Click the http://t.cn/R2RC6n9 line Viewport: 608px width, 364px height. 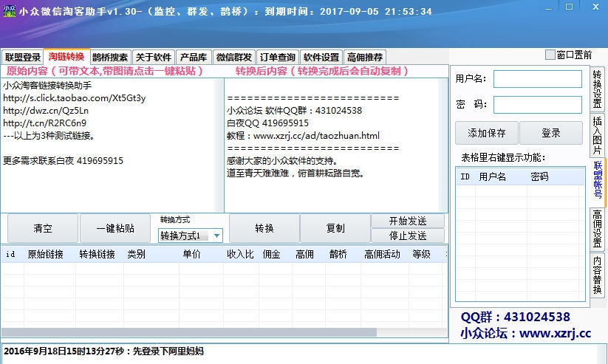coord(44,123)
